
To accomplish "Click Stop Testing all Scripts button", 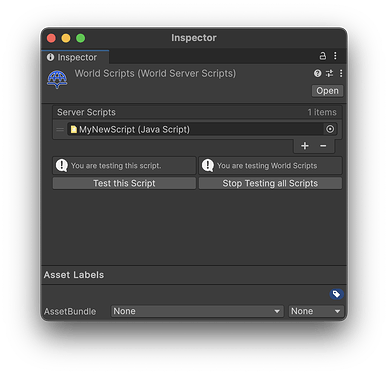I will pos(270,183).
